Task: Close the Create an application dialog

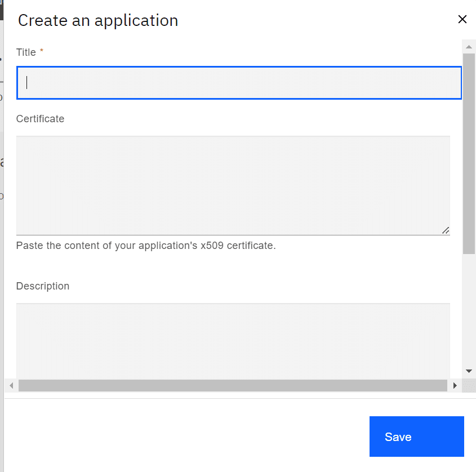Action: pyautogui.click(x=462, y=19)
